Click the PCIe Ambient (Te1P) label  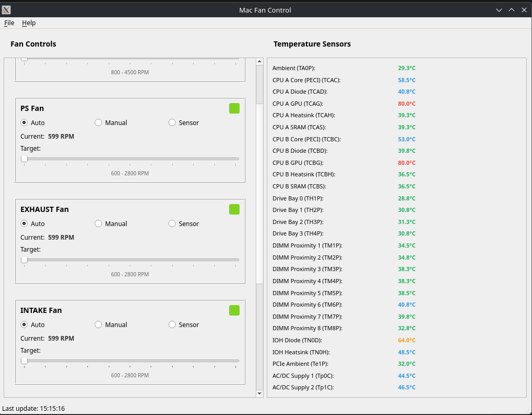tap(301, 364)
